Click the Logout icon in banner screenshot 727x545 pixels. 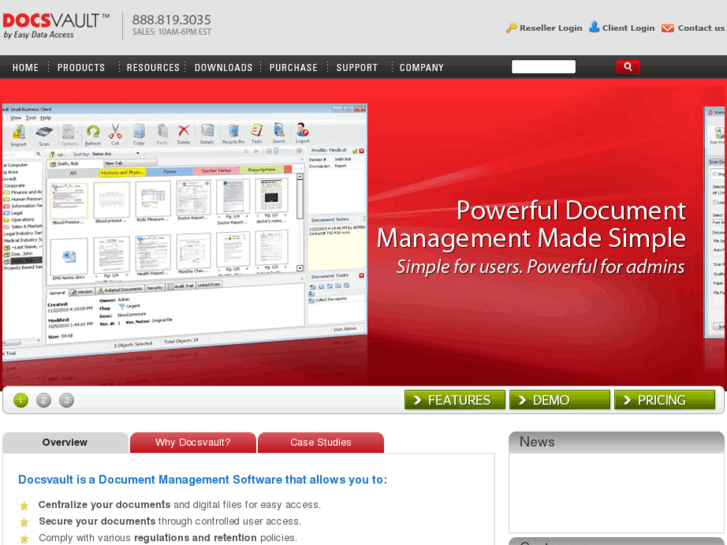(x=302, y=132)
